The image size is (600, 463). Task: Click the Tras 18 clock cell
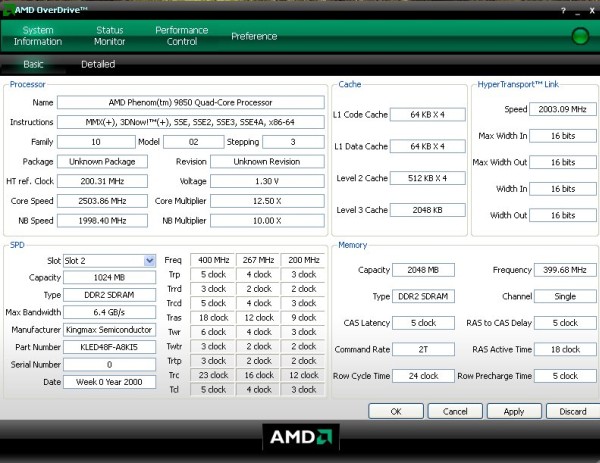[213, 318]
